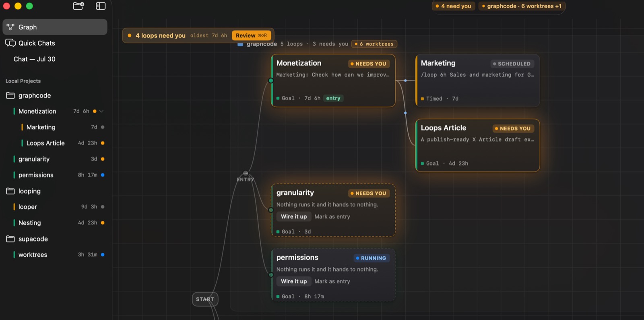
Task: Open the graphcode 6 worktrees +1 pill
Action: [522, 6]
